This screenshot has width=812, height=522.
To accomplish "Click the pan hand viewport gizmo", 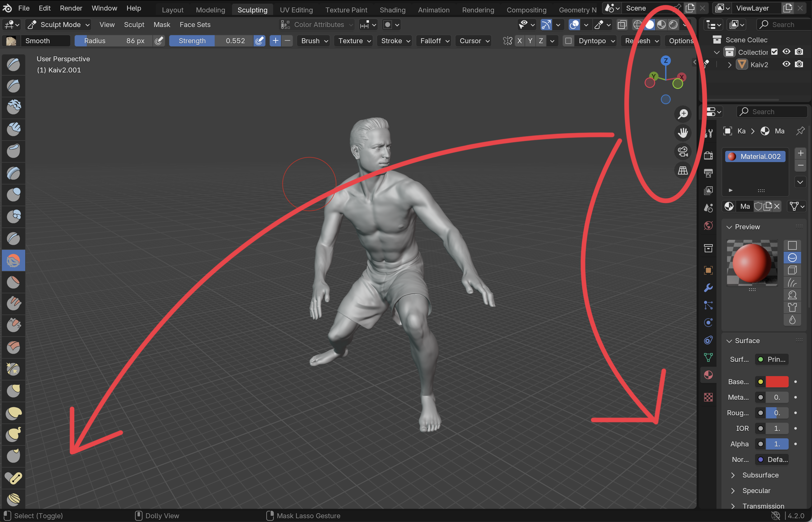I will point(683,133).
